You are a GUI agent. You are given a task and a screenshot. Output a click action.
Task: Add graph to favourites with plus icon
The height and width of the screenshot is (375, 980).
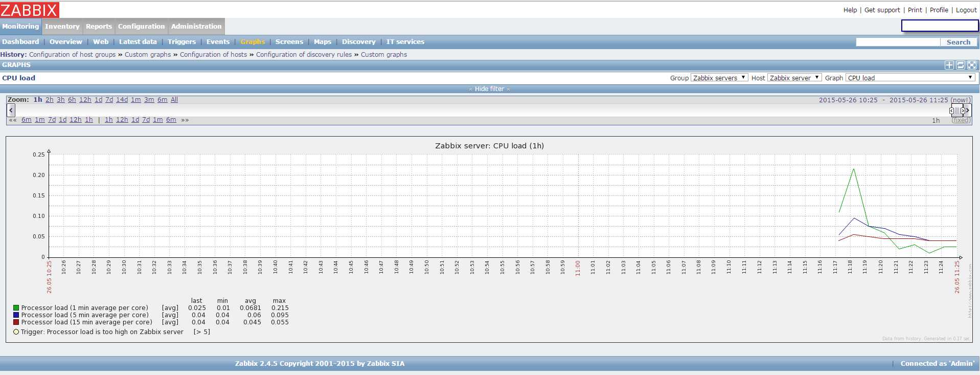click(x=949, y=65)
